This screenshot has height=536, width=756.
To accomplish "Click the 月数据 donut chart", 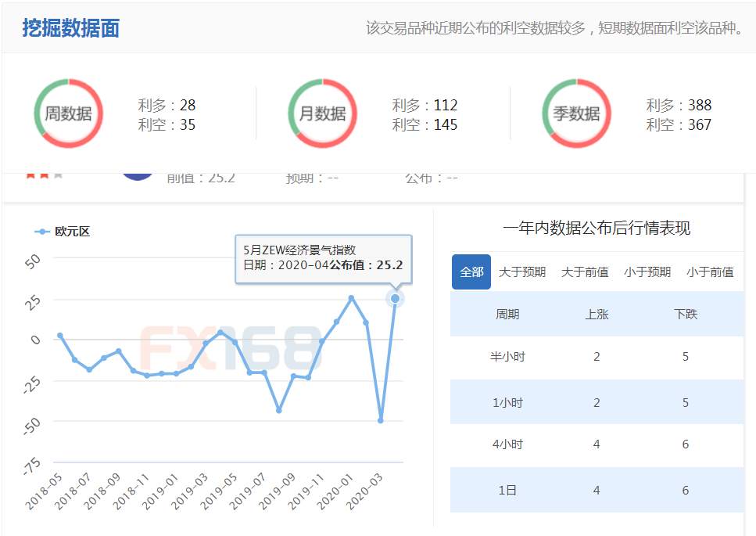I will click(x=323, y=113).
